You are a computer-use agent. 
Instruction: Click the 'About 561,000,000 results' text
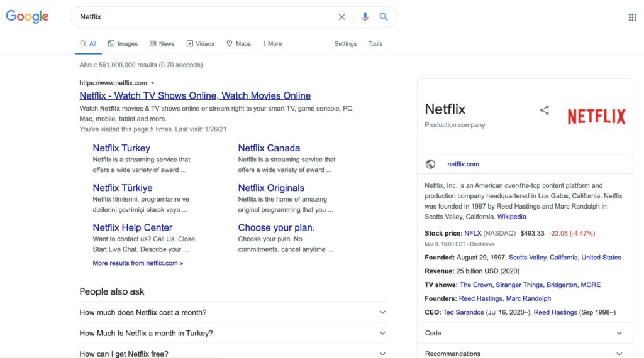pos(141,65)
